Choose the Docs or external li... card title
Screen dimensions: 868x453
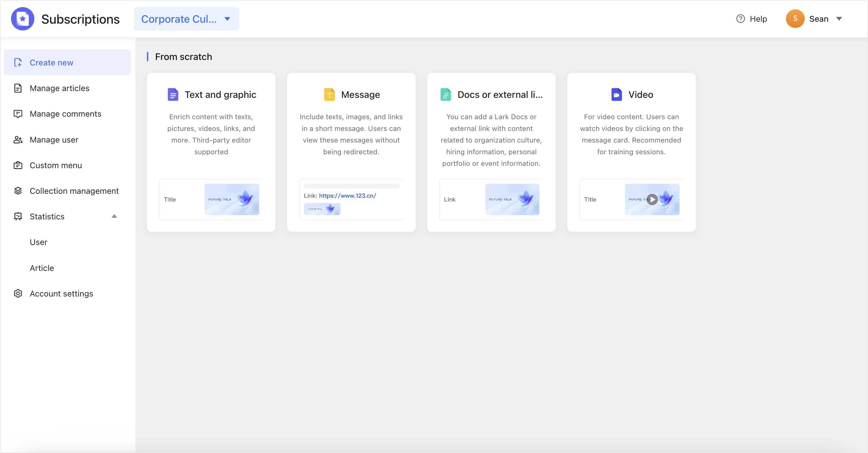tap(500, 95)
